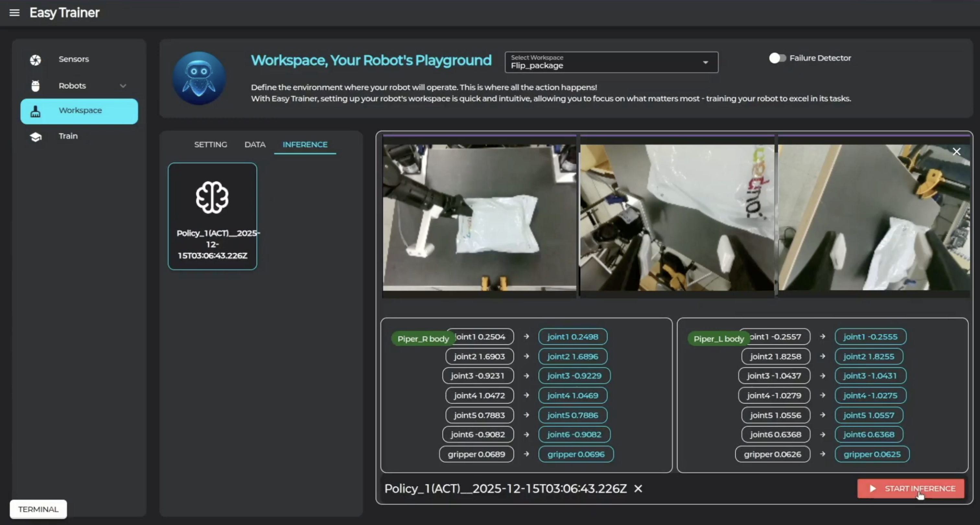The width and height of the screenshot is (980, 525).
Task: Click the Train graduation cap icon
Action: tap(35, 136)
